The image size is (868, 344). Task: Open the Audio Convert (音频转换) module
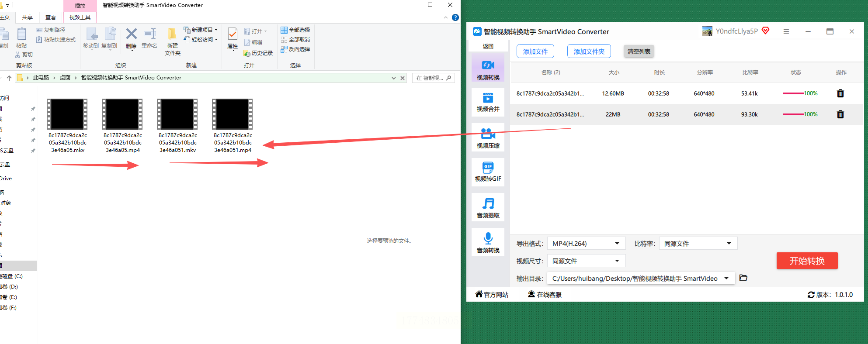point(488,243)
